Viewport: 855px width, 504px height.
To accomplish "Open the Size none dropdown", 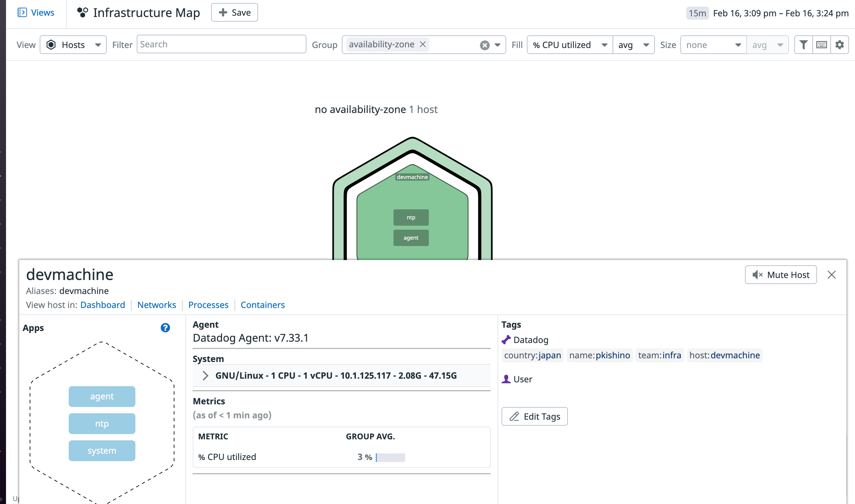I will [x=713, y=45].
